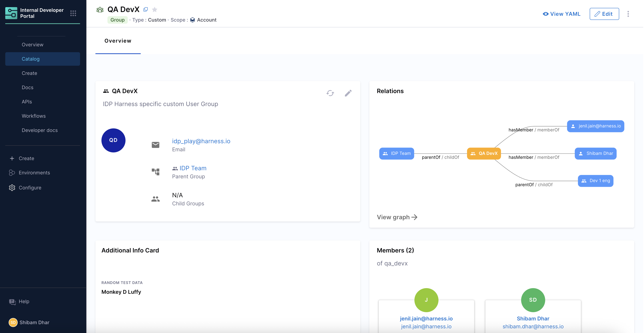The image size is (644, 333).
Task: Click the Account scope layers icon
Action: [193, 20]
